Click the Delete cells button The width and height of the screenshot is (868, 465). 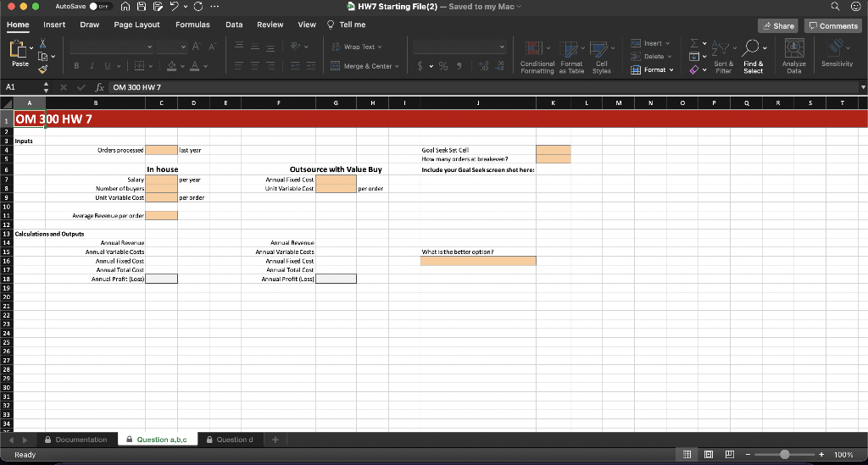click(x=652, y=57)
